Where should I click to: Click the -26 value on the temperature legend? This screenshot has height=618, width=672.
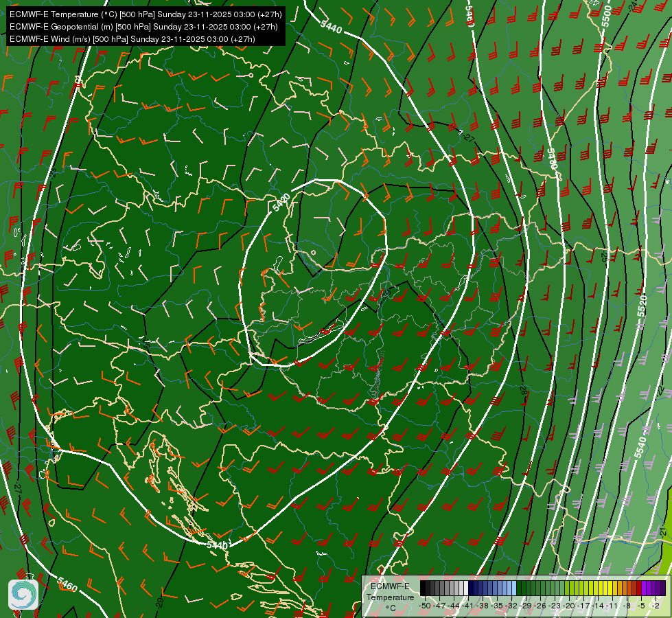(x=540, y=606)
